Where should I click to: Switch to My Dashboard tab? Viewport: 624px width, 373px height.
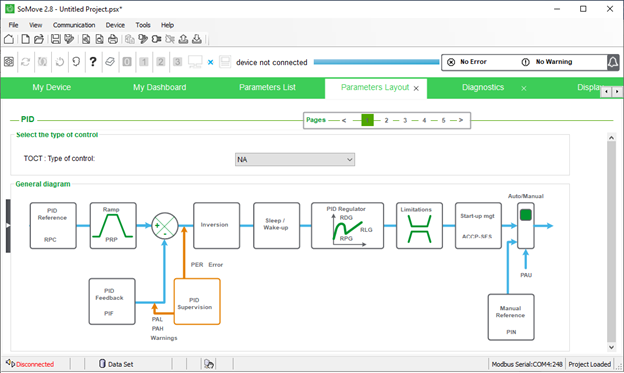click(x=160, y=87)
